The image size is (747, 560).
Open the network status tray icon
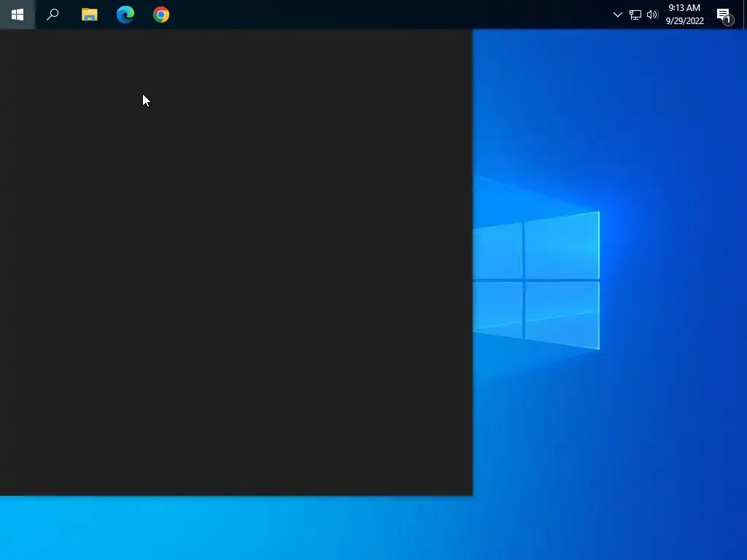coord(635,15)
